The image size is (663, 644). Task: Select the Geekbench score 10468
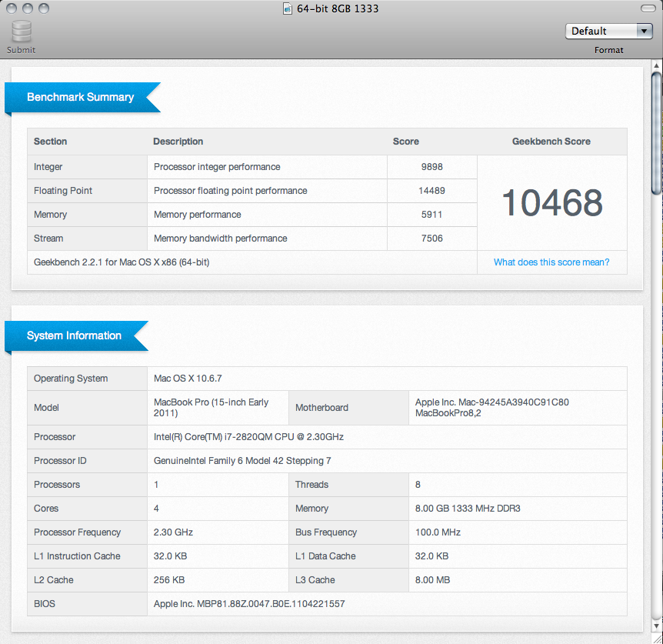pyautogui.click(x=551, y=203)
